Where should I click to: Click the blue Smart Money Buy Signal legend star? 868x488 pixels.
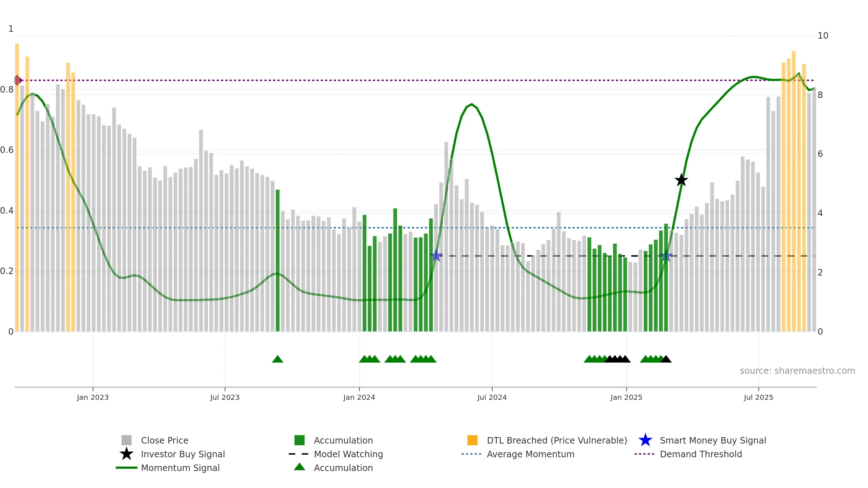click(x=645, y=440)
